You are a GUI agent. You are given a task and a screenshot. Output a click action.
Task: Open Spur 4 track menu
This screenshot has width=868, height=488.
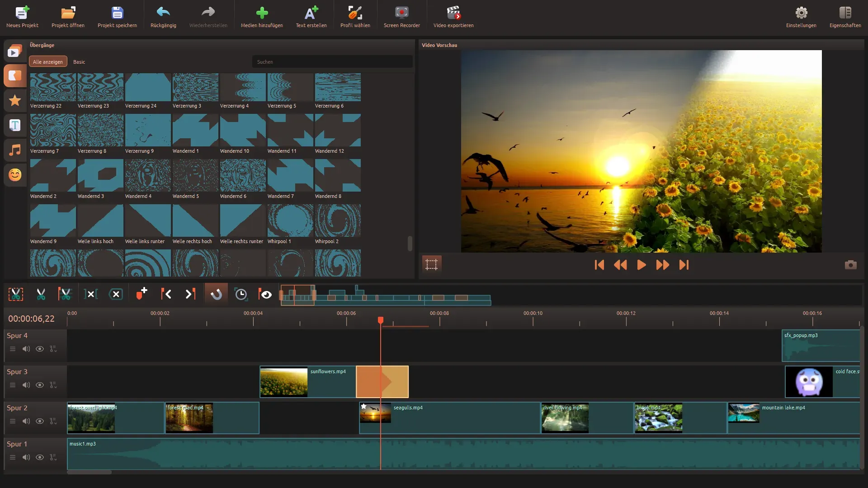(13, 349)
